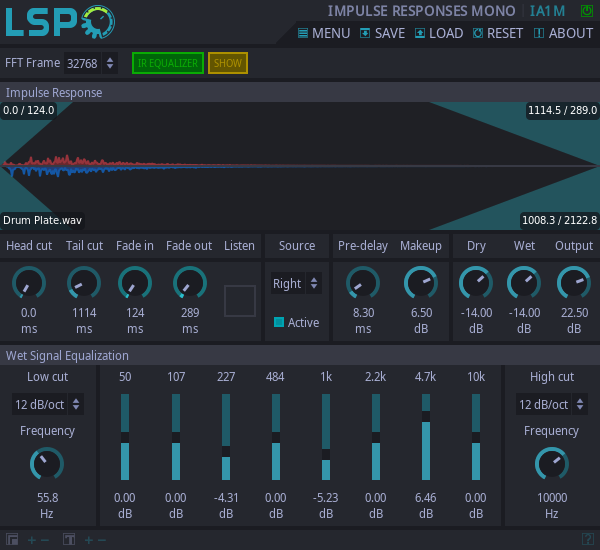This screenshot has height=550, width=600.
Task: Click the font scaling T icon
Action: (69, 540)
